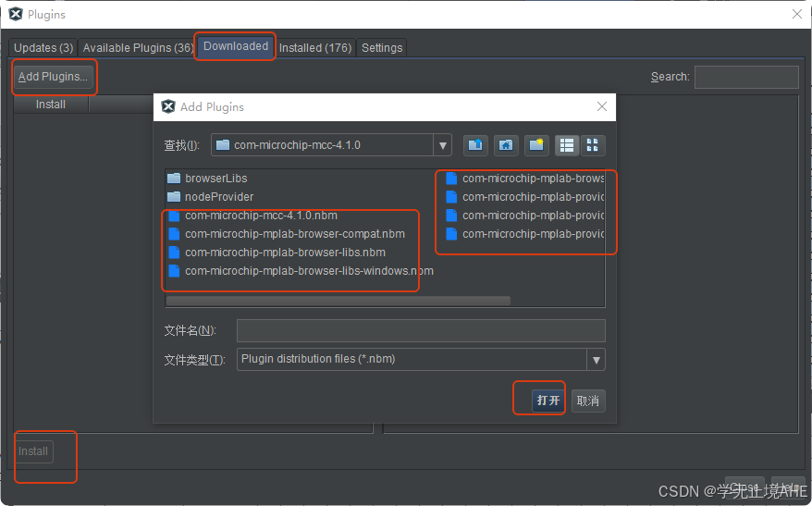The image size is (812, 506).
Task: Select com-microchip-mplab-browser-libs-windows.nbm file
Action: pos(301,271)
